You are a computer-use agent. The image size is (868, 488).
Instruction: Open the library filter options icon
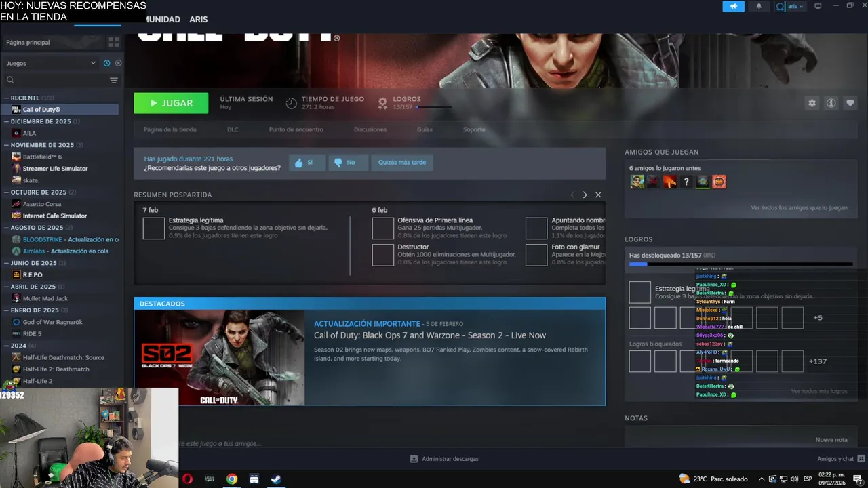113,80
